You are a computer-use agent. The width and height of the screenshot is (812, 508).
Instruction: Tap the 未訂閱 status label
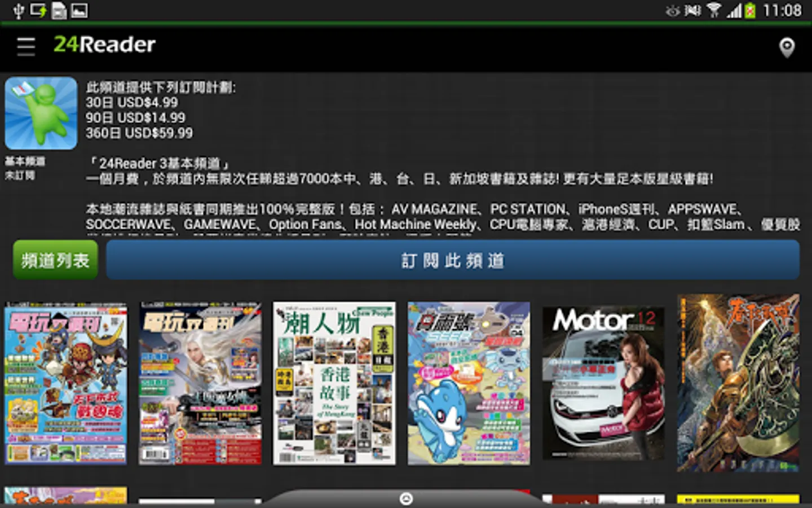tap(20, 176)
